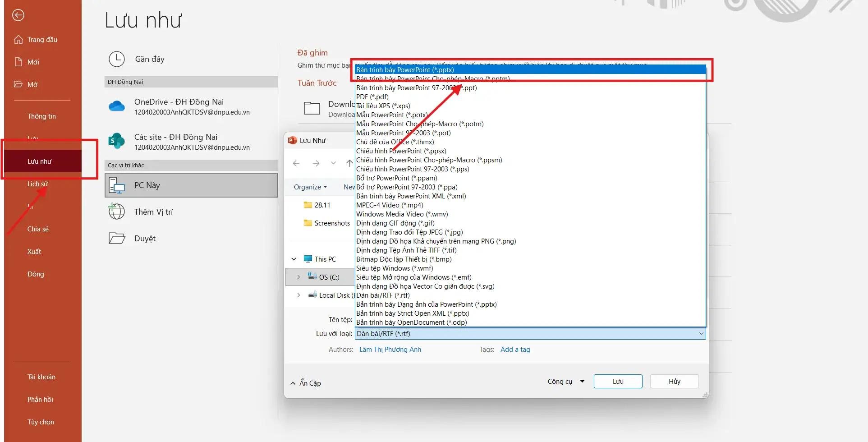Viewport: 868px width, 442px height.
Task: Click the Lưu button to save
Action: 617,381
